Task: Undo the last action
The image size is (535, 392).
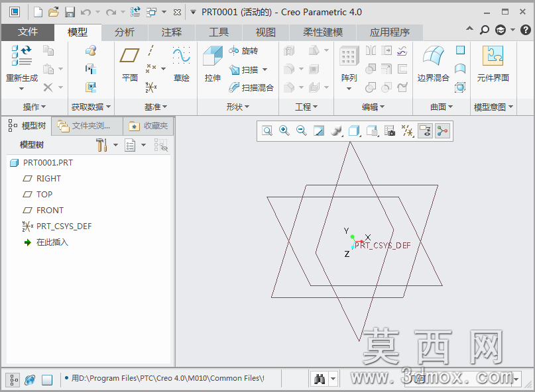Action: pos(86,13)
